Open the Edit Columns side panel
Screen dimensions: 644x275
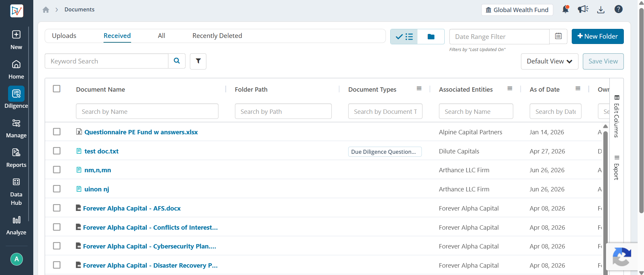click(x=616, y=116)
